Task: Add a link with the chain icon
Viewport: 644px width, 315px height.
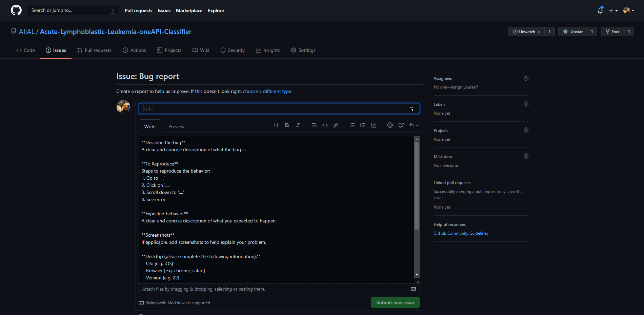Action: tap(336, 125)
